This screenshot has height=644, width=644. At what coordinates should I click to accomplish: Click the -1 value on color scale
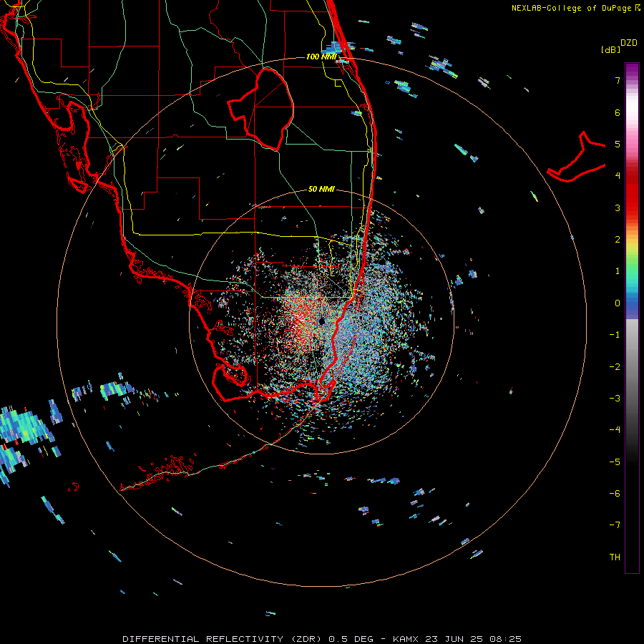tap(615, 335)
